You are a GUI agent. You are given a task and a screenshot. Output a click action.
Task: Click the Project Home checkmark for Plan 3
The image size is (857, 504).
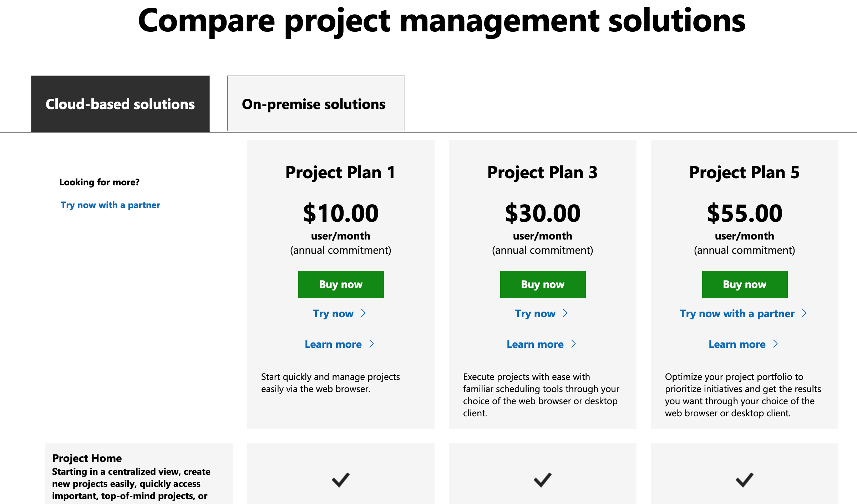coord(543,480)
